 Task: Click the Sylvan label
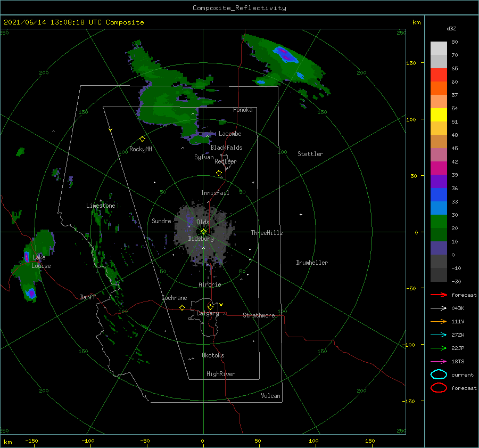(204, 157)
